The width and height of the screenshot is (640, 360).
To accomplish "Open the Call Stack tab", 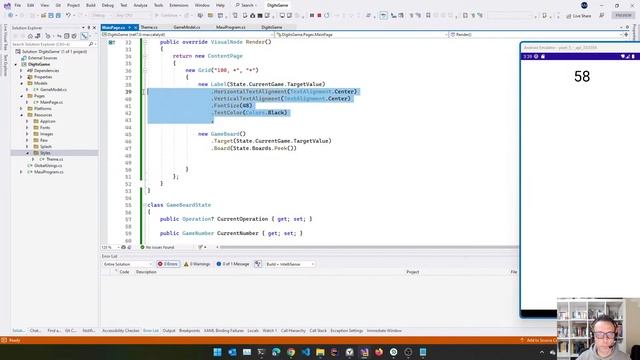I will click(318, 331).
